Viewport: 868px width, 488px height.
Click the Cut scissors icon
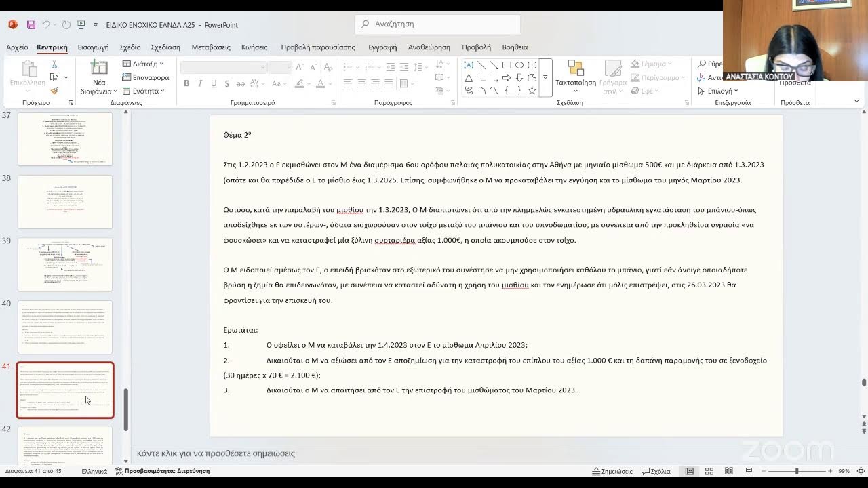coord(54,64)
